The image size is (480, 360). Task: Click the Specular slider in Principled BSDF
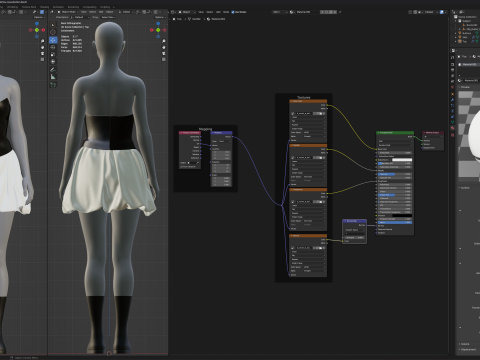(x=395, y=174)
